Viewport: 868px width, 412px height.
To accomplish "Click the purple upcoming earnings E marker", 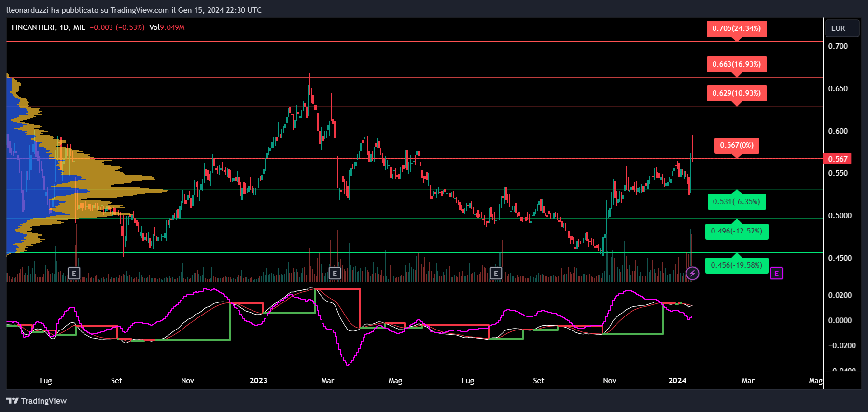I will [776, 274].
